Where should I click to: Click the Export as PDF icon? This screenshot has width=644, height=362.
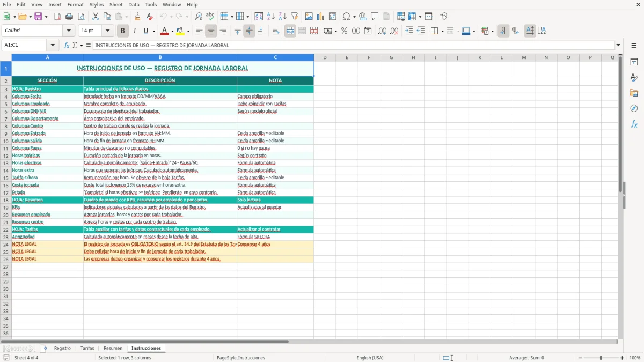[57, 17]
